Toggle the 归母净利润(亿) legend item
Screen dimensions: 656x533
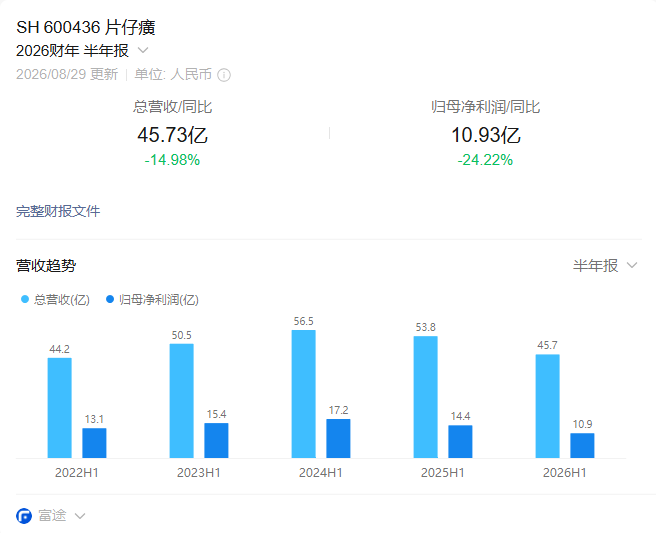coord(152,300)
